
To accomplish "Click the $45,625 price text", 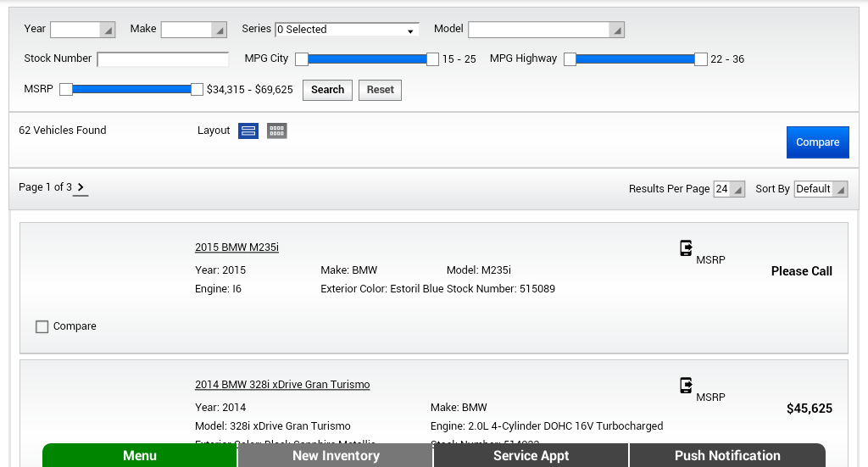I will coord(810,409).
